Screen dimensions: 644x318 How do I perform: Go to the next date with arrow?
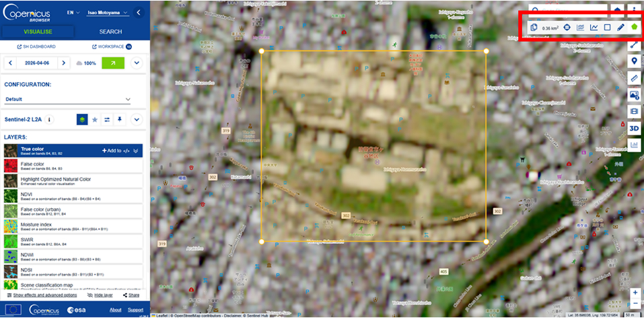[x=63, y=63]
